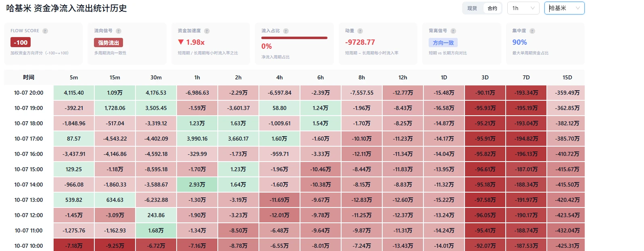Switch to the 现货 market option
This screenshot has height=251, width=644.
(x=472, y=8)
